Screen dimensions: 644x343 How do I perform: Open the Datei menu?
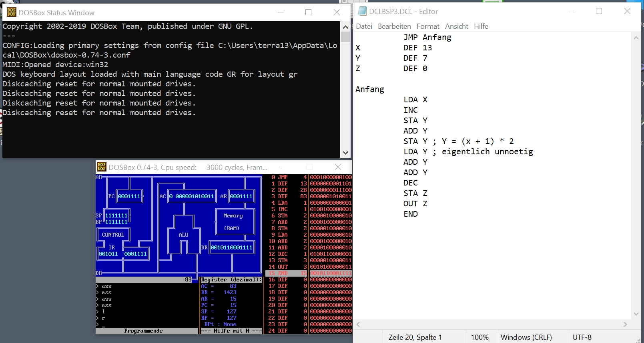tap(364, 26)
